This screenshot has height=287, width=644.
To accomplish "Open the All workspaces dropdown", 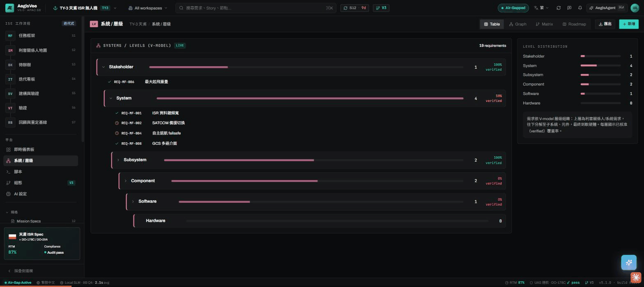I will [x=148, y=8].
